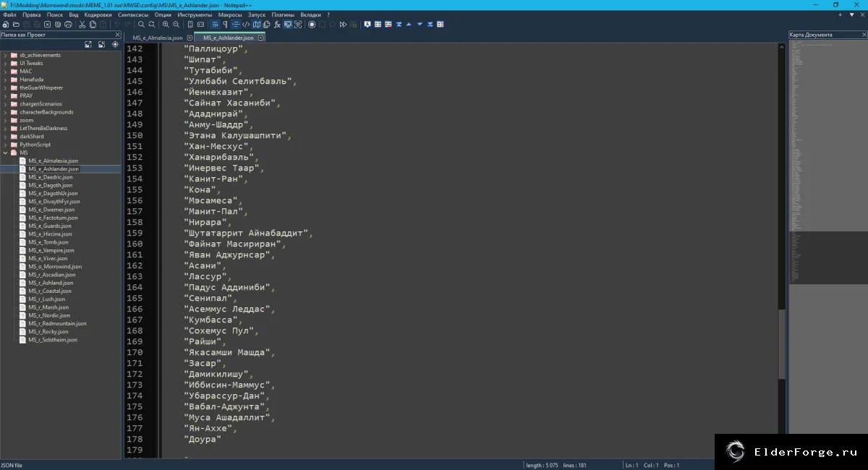This screenshot has width=868, height=470.
Task: Click the Zoom In toolbar icon
Action: 166,25
